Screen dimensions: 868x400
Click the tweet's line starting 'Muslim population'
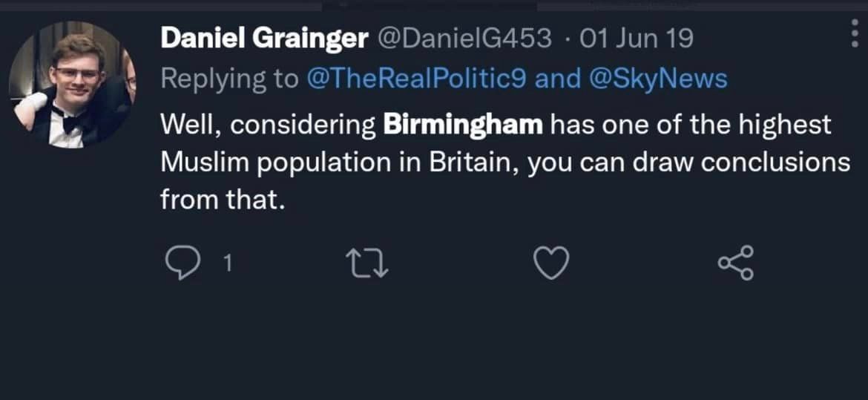pyautogui.click(x=341, y=163)
